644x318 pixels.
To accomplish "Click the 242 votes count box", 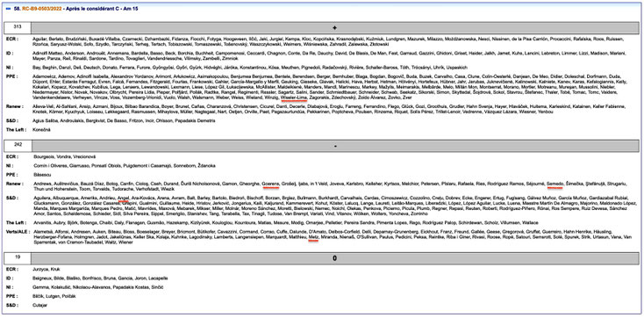I will 18,146.
